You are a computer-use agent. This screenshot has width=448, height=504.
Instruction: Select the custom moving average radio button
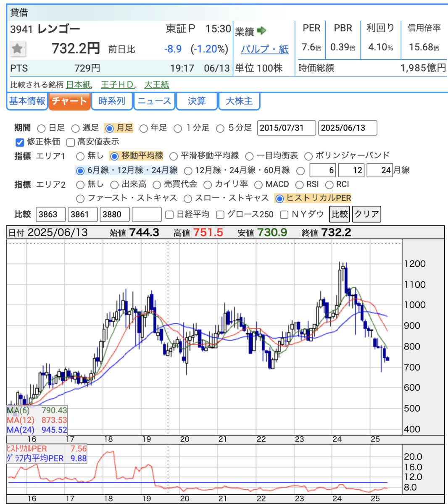[300, 171]
